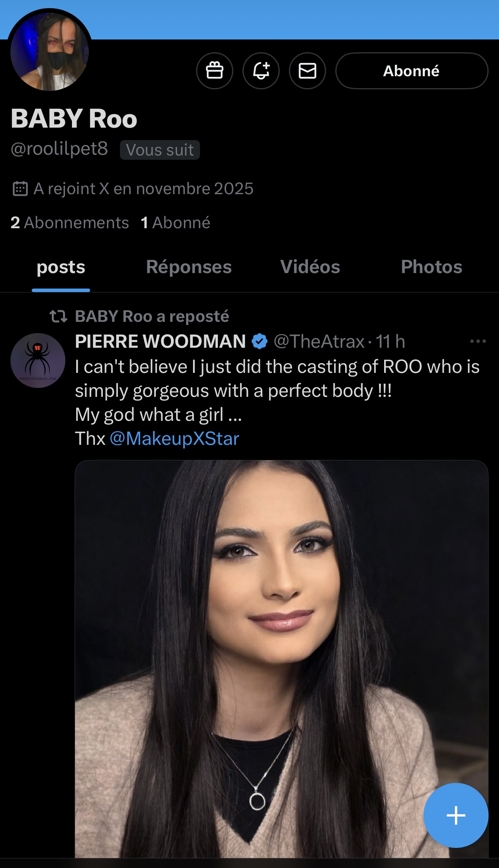Open the Photos tab
The width and height of the screenshot is (499, 868).
431,267
